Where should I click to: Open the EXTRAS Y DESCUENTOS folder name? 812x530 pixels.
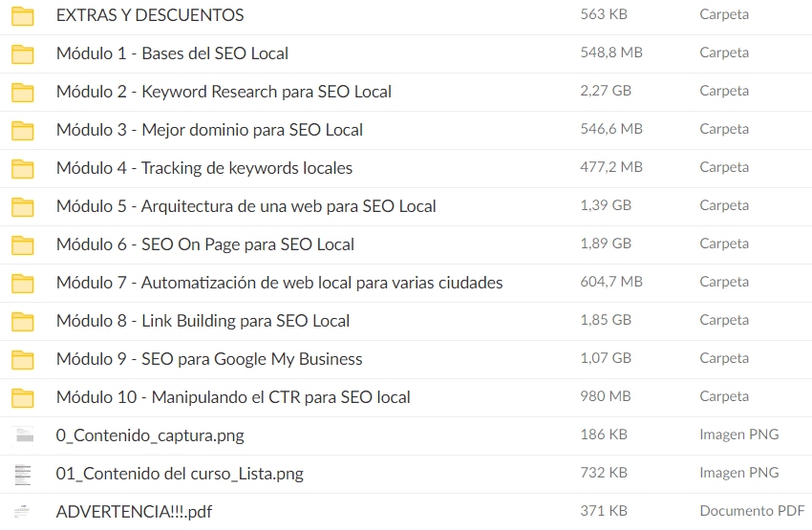coord(150,15)
